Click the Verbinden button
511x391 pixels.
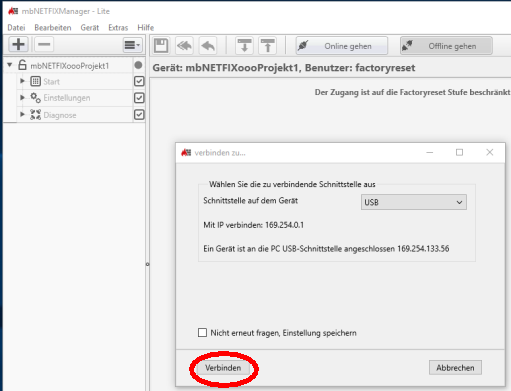pyautogui.click(x=223, y=368)
